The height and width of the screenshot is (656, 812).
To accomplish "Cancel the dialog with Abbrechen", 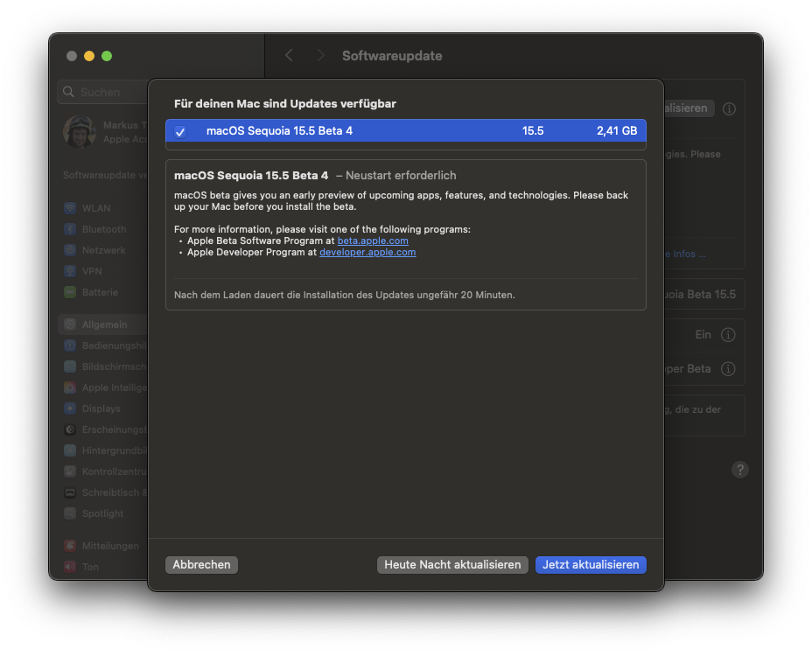I will click(x=201, y=564).
